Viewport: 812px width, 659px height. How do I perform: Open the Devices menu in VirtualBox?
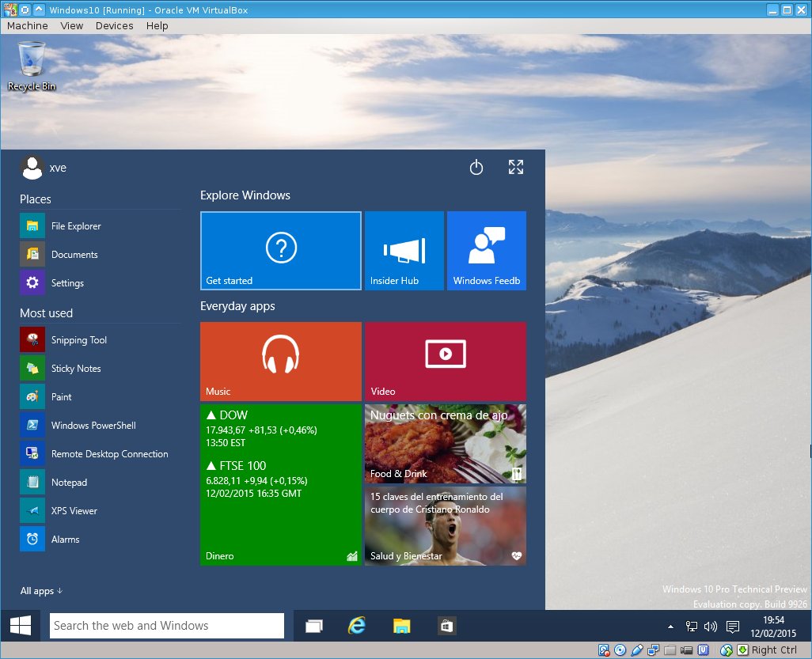tap(115, 26)
